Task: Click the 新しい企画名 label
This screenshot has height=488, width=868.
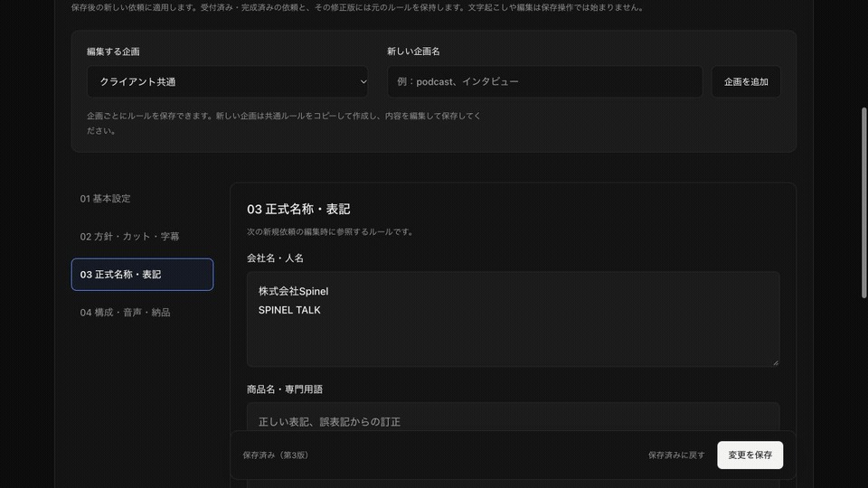Action: [413, 52]
